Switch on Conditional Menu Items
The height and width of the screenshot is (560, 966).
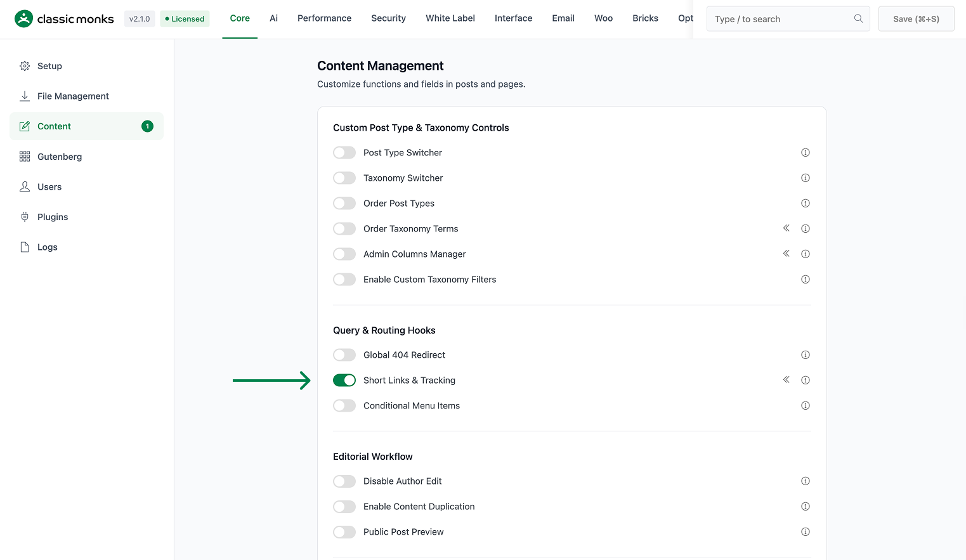pyautogui.click(x=344, y=406)
